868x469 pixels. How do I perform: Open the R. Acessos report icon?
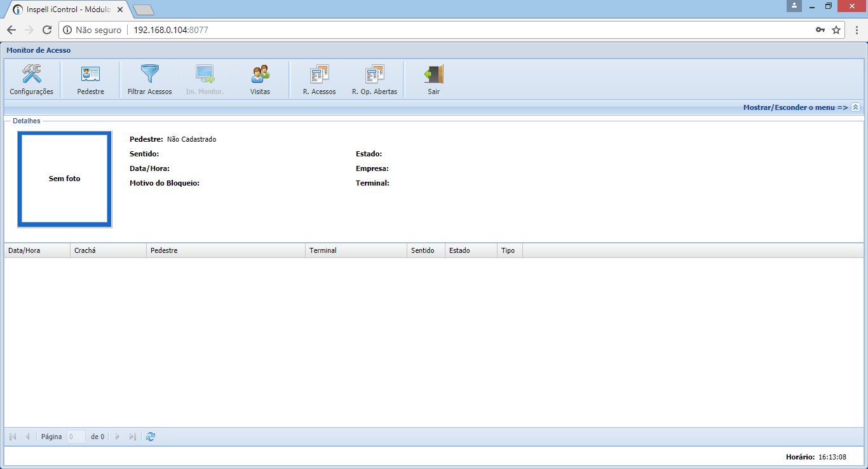(319, 74)
